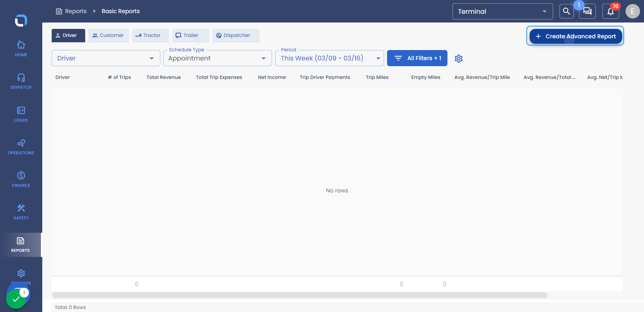Screen dimensions: 644x312
Task: Sort by Avg. Revenue/Trip Mile column
Action: [482, 77]
